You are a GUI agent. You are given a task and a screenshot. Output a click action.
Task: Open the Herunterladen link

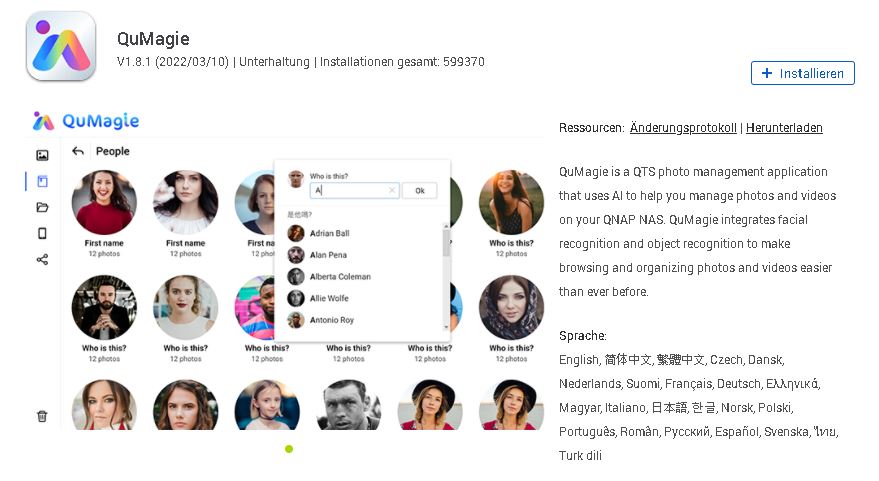click(x=784, y=128)
